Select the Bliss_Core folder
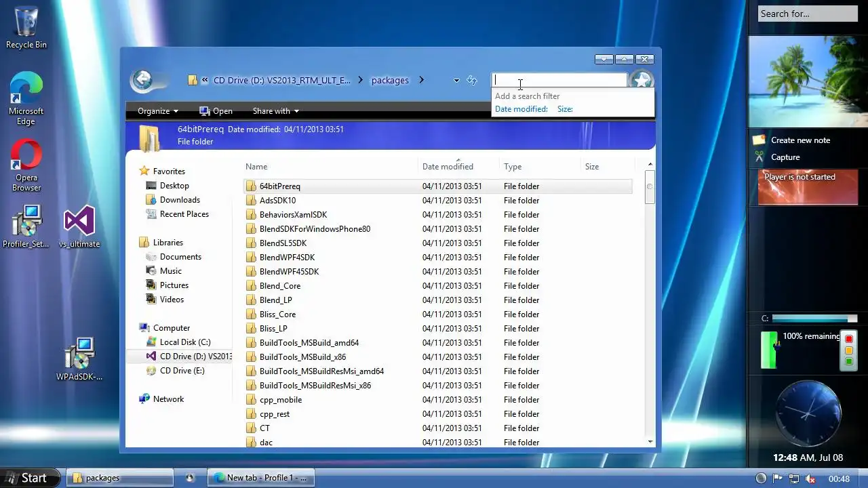Image resolution: width=868 pixels, height=488 pixels. pyautogui.click(x=277, y=314)
